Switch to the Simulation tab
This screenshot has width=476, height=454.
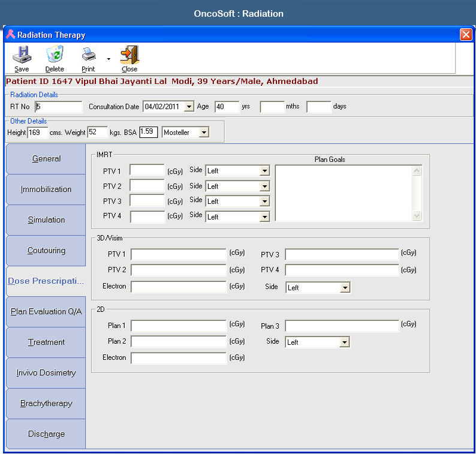[46, 220]
